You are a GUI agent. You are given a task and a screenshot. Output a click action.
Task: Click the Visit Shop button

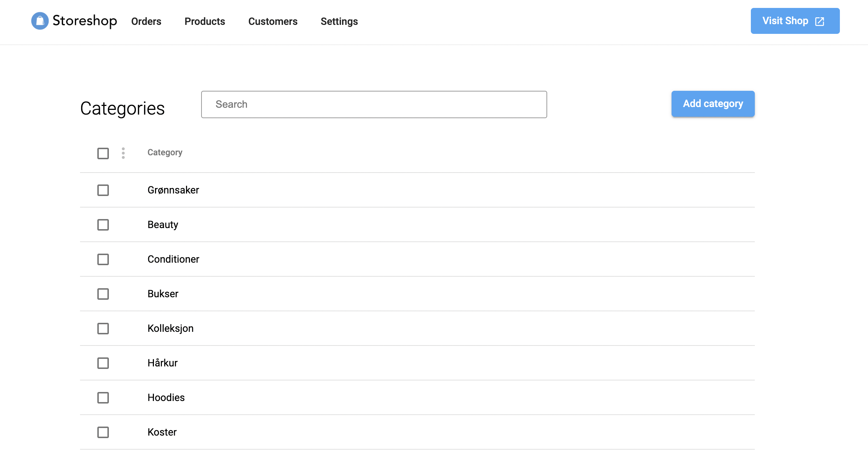(x=786, y=21)
